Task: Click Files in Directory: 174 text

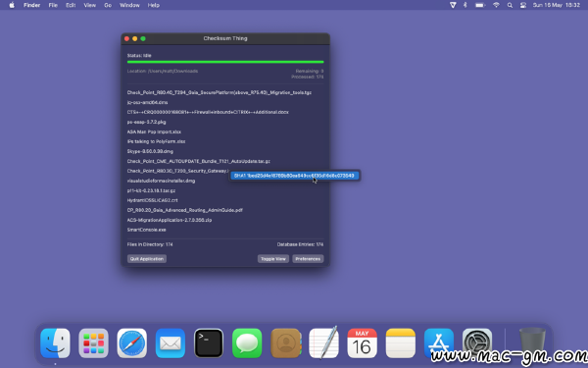Action: 150,244
